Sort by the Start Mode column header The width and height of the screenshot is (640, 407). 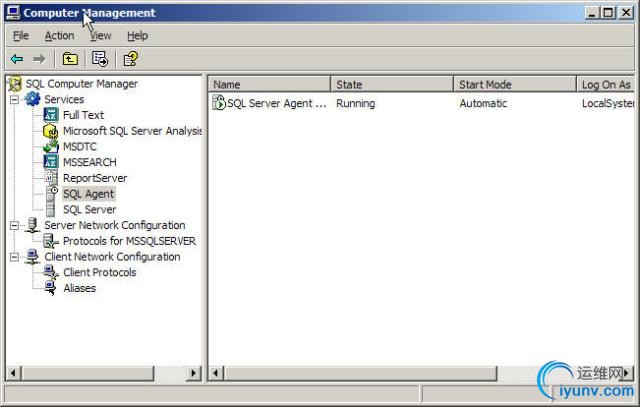pos(515,85)
